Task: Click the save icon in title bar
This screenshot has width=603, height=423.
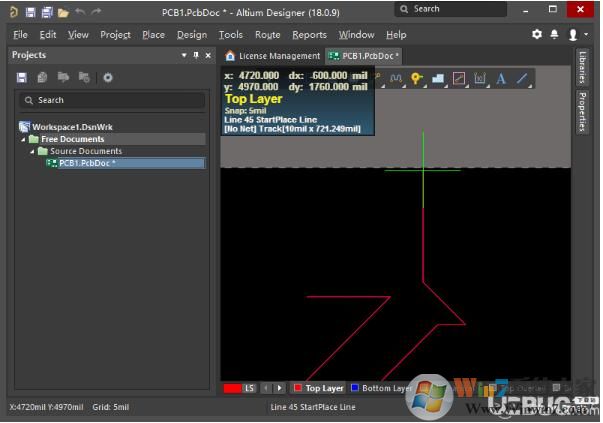Action: [x=30, y=12]
